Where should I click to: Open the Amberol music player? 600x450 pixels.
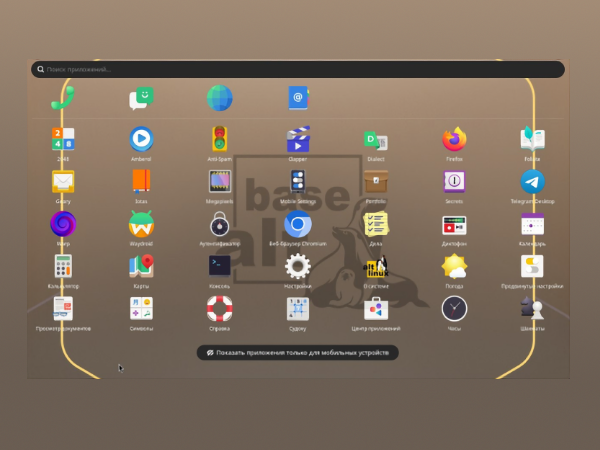tap(141, 139)
